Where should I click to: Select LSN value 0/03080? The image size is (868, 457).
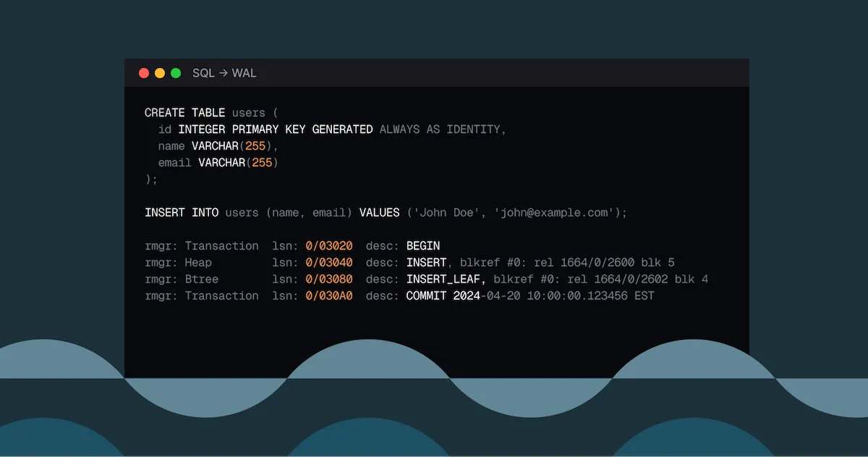coord(329,279)
